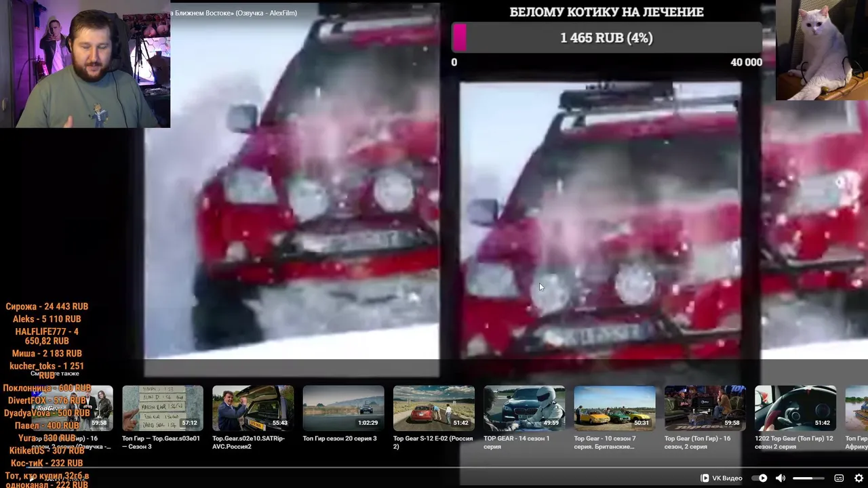The height and width of the screenshot is (488, 868).
Task: Open the Top.Gear.s02e10 thumbnail showing 55:43
Action: point(253,408)
